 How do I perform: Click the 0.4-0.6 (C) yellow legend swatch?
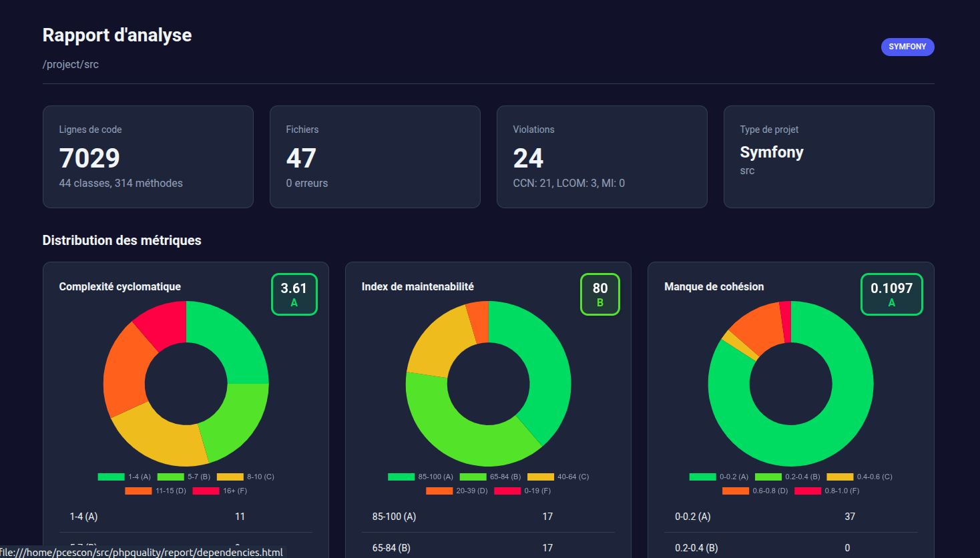pyautogui.click(x=840, y=477)
